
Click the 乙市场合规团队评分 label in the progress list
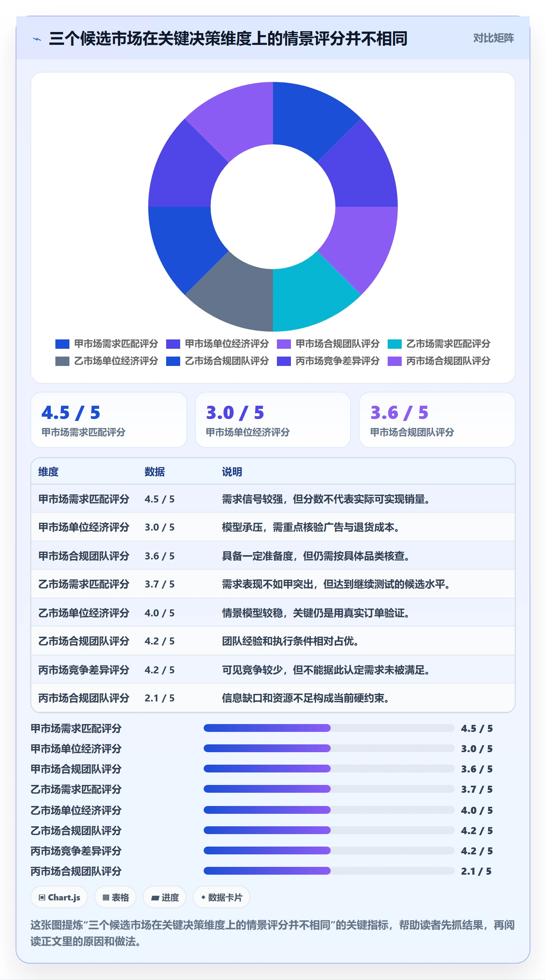[76, 831]
